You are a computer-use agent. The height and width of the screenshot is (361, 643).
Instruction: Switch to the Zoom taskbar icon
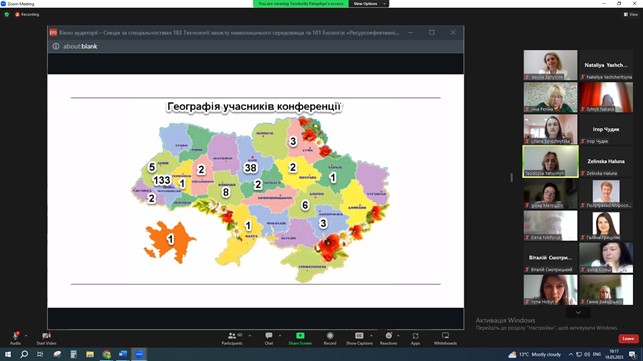[x=139, y=354]
